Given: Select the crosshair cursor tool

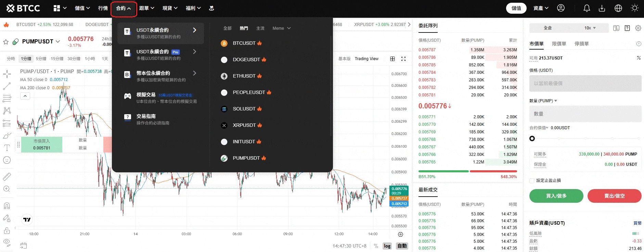Looking at the screenshot, I should click(x=7, y=74).
